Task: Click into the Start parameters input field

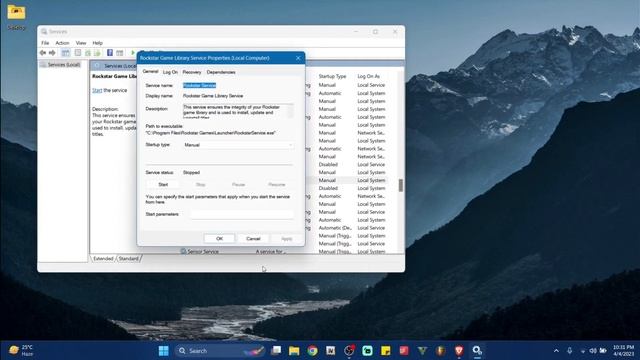Action: (x=242, y=214)
